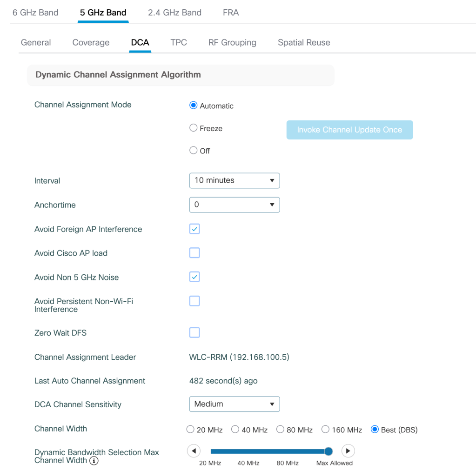The width and height of the screenshot is (476, 470).
Task: Choose 80 MHz channel width
Action: 281,430
